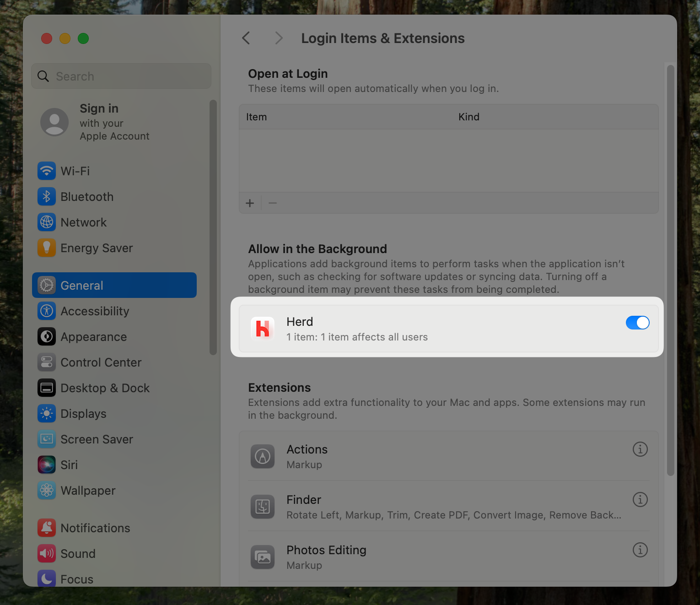
Task: Click the sidebar vertical scrollbar
Action: tap(213, 227)
